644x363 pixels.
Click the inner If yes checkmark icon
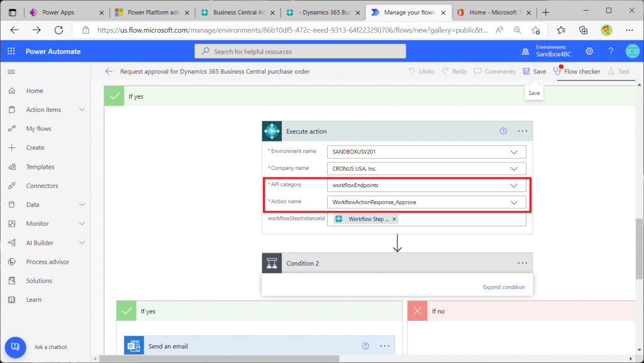point(126,311)
